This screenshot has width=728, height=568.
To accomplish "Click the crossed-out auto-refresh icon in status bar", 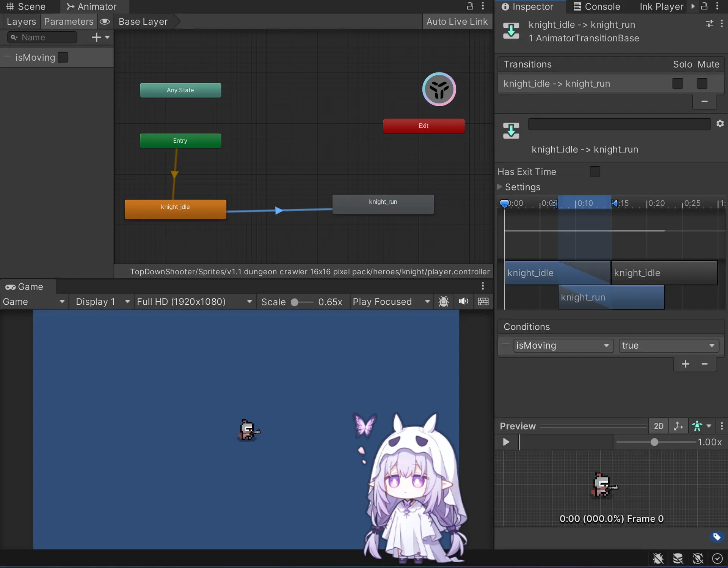I will click(698, 559).
